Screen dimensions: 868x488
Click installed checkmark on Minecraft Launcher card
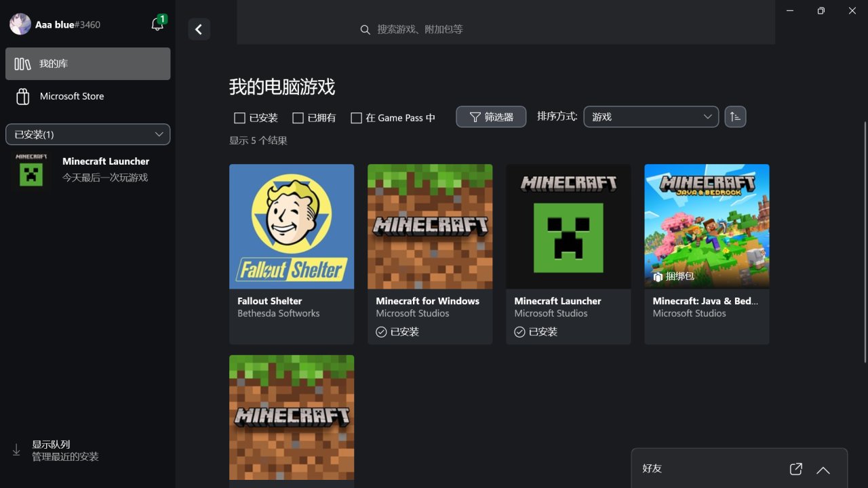coord(519,332)
